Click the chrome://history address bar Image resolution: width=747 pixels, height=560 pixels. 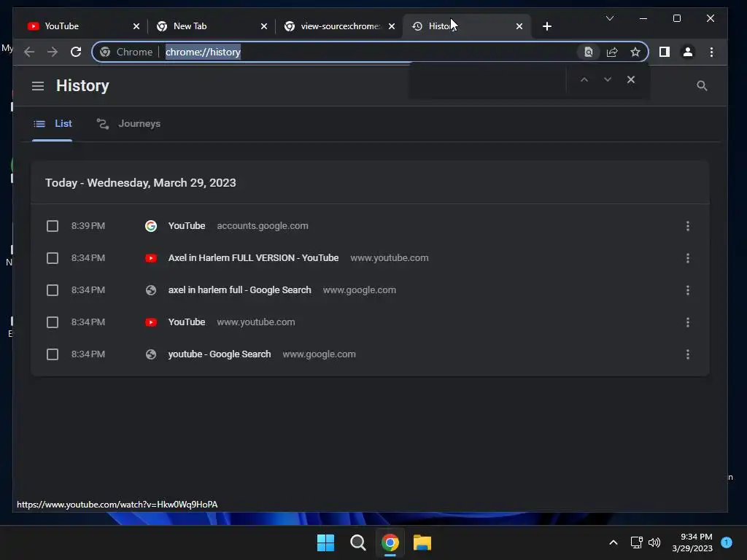[369, 52]
